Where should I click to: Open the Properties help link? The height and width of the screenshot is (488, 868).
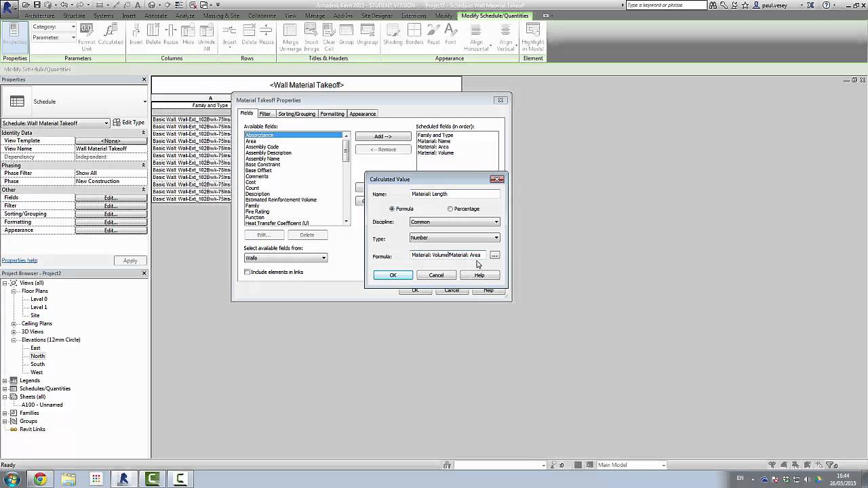tap(20, 260)
